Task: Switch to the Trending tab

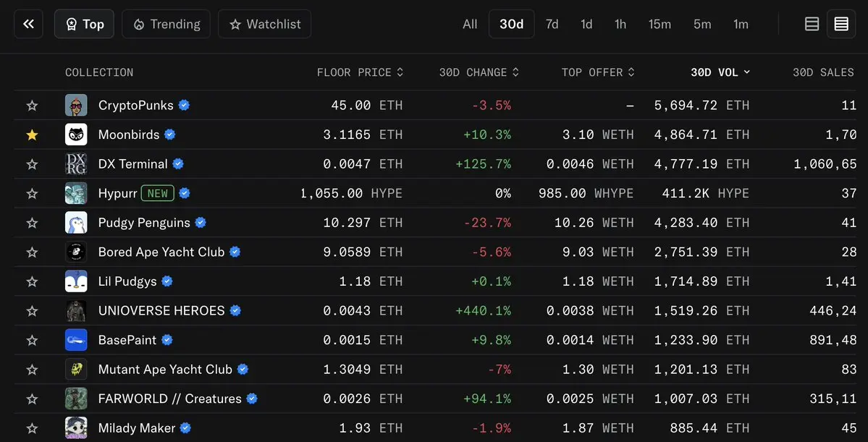Action: pyautogui.click(x=166, y=24)
